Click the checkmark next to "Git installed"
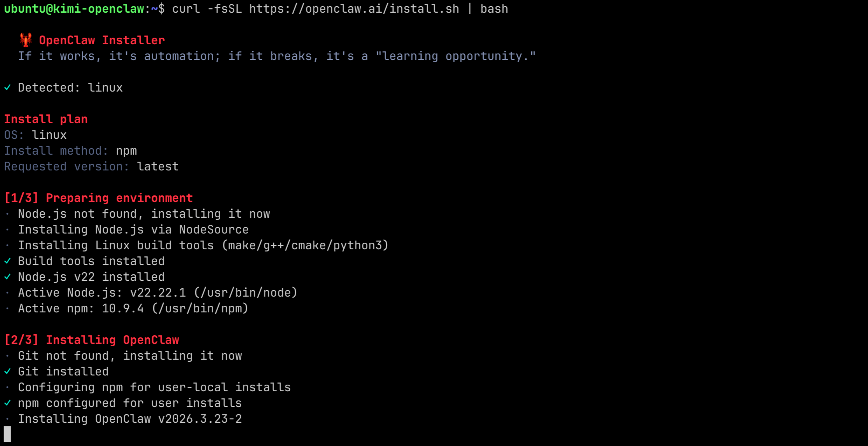This screenshot has width=868, height=446. click(x=7, y=372)
